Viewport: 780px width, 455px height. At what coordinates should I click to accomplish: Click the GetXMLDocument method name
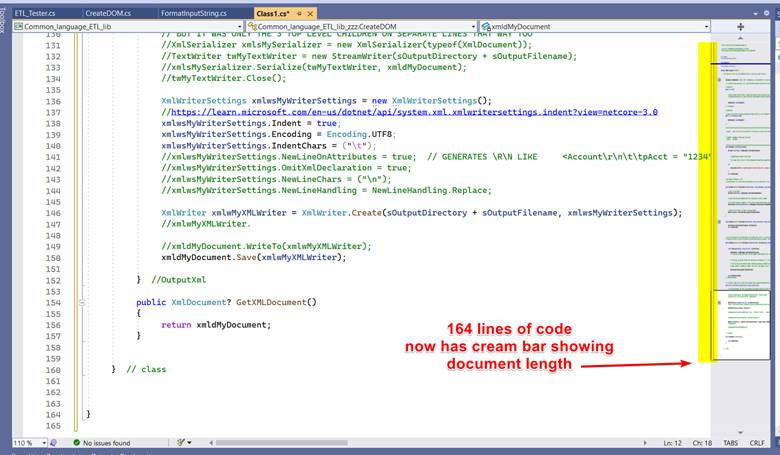pyautogui.click(x=271, y=302)
